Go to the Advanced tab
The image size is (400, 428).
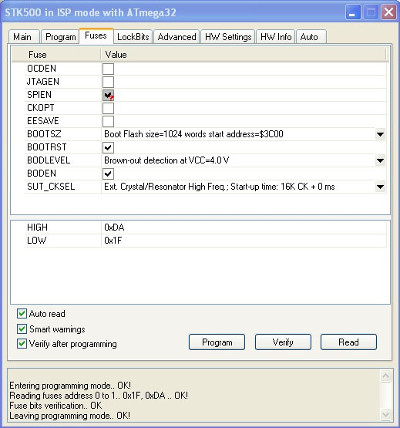click(177, 37)
